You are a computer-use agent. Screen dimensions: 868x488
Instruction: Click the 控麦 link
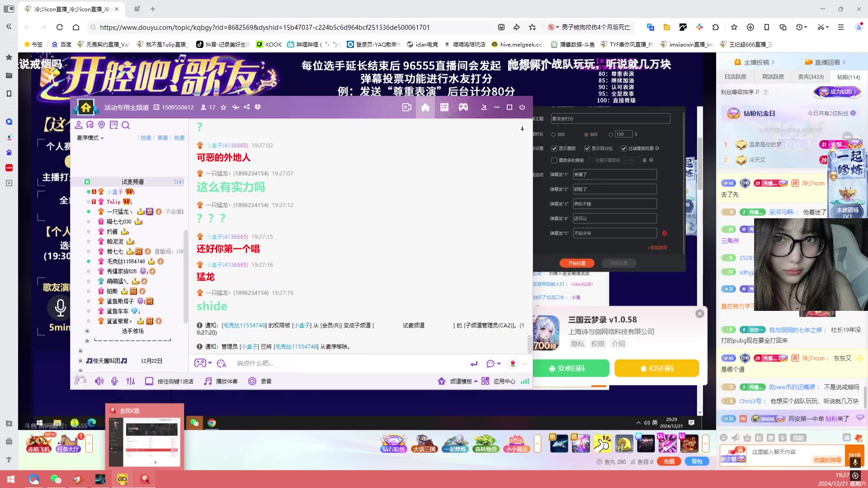tap(146, 138)
